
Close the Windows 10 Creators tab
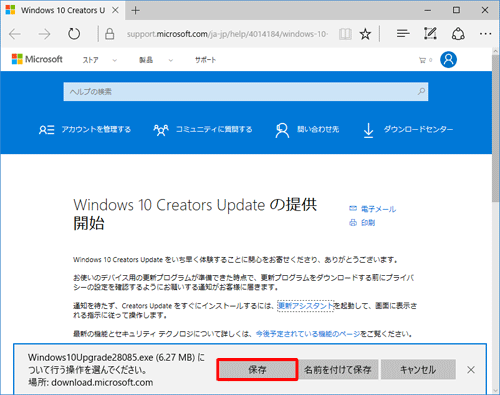pos(115,10)
